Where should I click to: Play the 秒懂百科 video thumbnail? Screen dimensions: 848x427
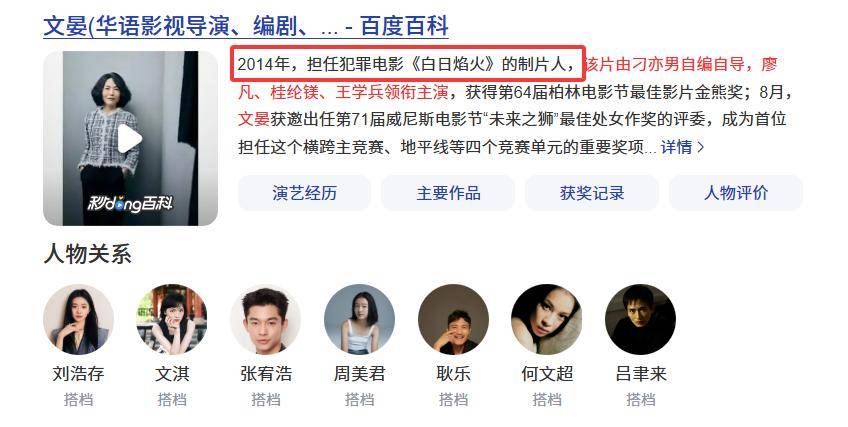tap(130, 138)
